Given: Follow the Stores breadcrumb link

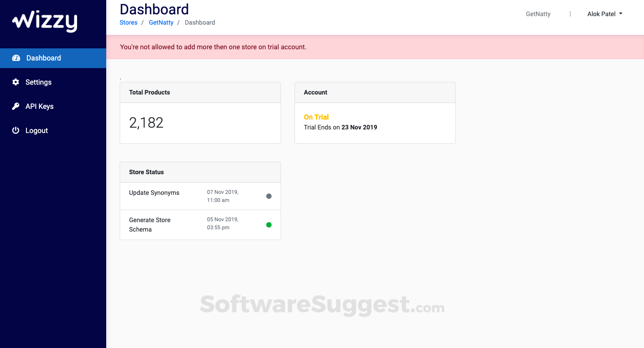Looking at the screenshot, I should pyautogui.click(x=129, y=22).
